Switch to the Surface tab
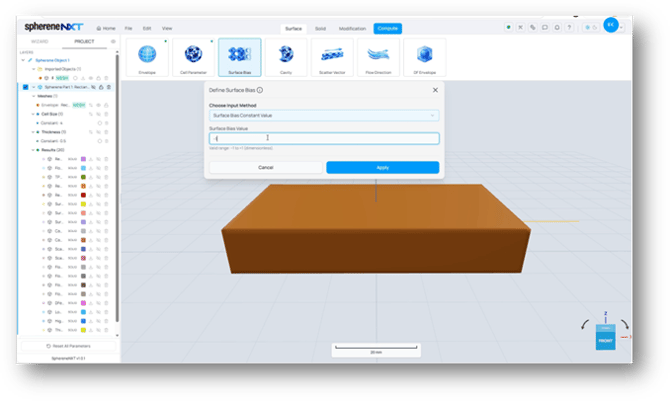 tap(294, 29)
